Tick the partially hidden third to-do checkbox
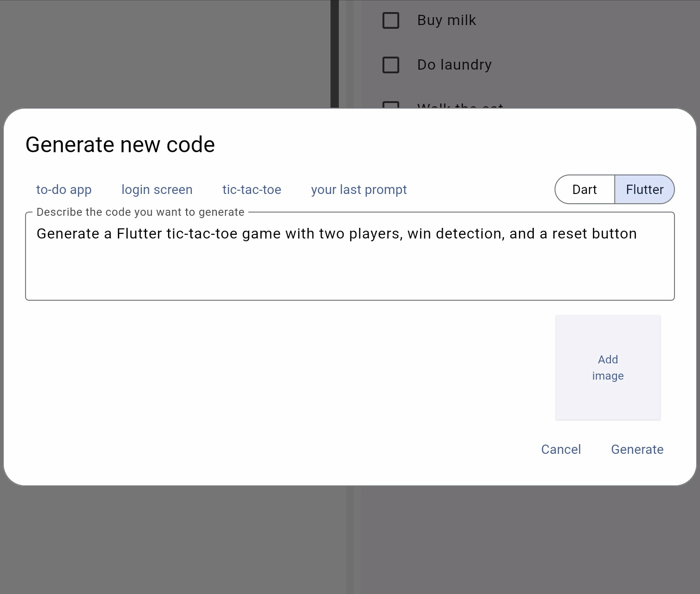 point(391,105)
